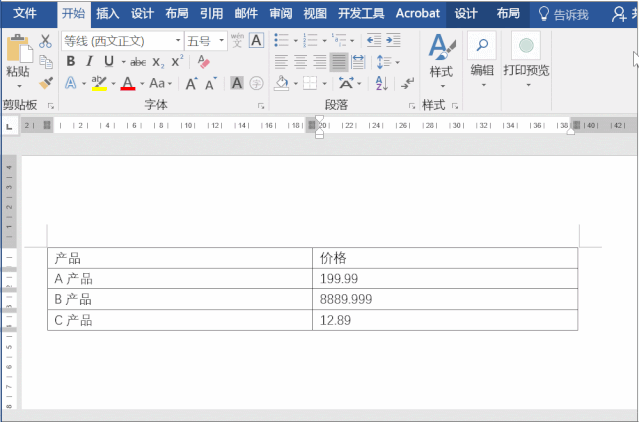The image size is (639, 422).
Task: Click the cell C 产品
Action: point(180,320)
